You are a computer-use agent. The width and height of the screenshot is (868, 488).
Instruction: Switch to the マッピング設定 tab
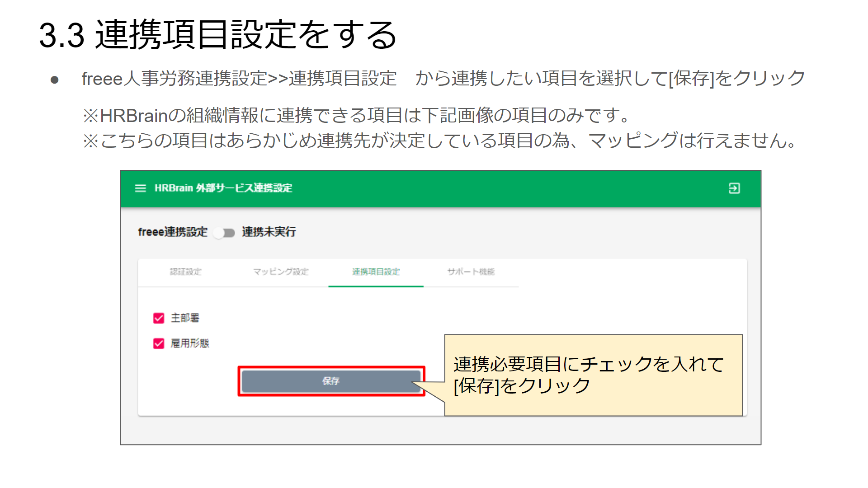tap(281, 272)
